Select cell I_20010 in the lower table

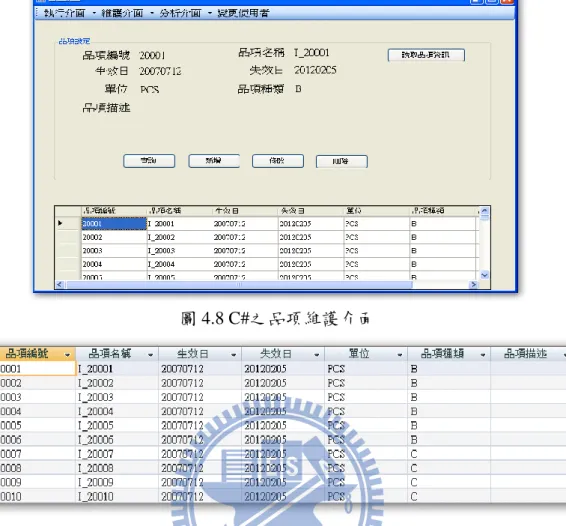click(x=117, y=496)
